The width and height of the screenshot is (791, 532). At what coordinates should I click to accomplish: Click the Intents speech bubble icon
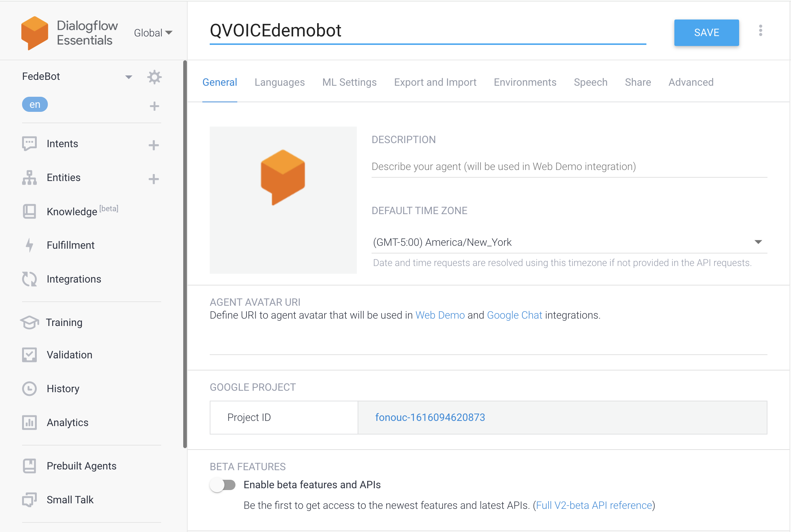tap(29, 144)
